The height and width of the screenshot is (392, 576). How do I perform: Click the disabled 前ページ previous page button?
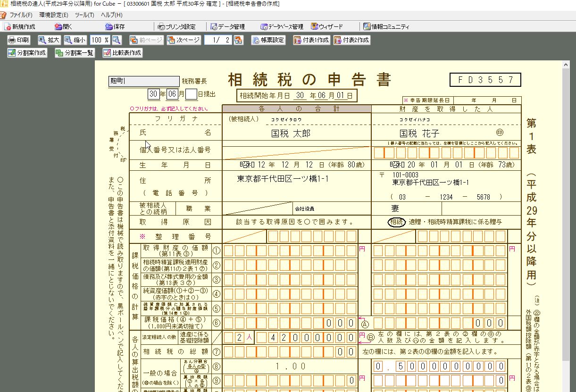pyautogui.click(x=146, y=40)
